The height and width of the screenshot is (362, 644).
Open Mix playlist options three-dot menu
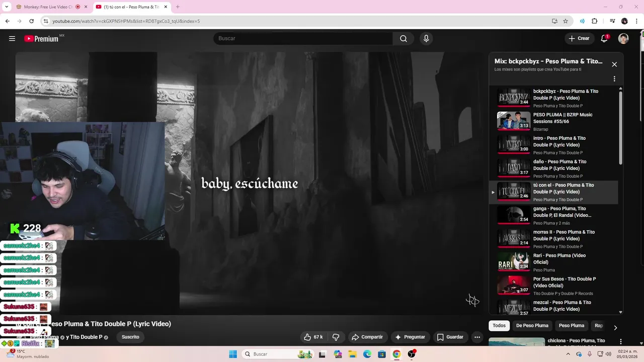pyautogui.click(x=614, y=79)
